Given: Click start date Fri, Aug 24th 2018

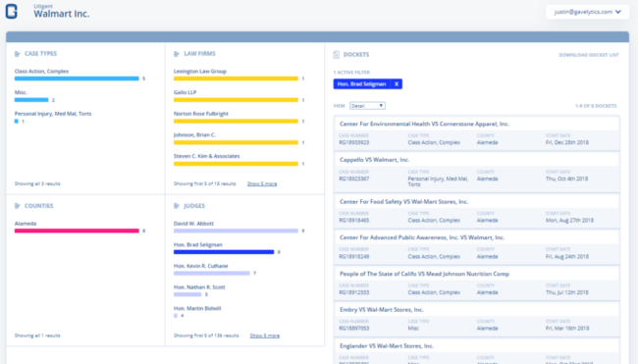Looking at the screenshot, I should point(566,257).
